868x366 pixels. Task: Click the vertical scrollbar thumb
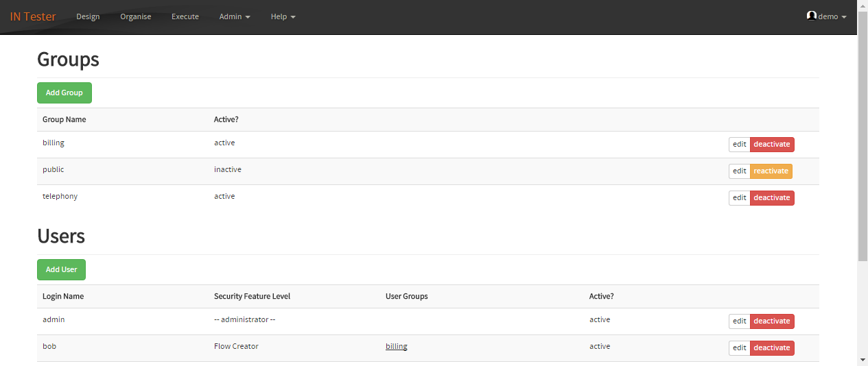(x=863, y=136)
